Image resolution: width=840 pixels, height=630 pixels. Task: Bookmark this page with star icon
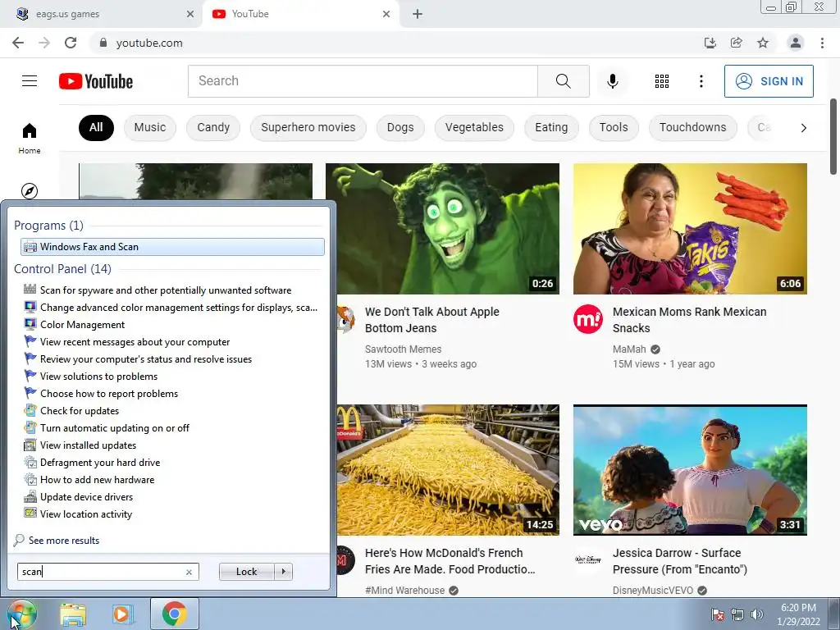point(763,43)
